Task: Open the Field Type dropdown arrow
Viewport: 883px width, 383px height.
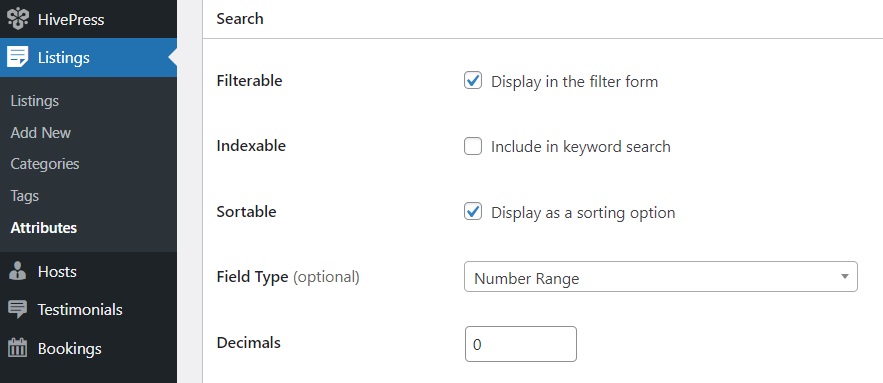Action: (x=844, y=277)
